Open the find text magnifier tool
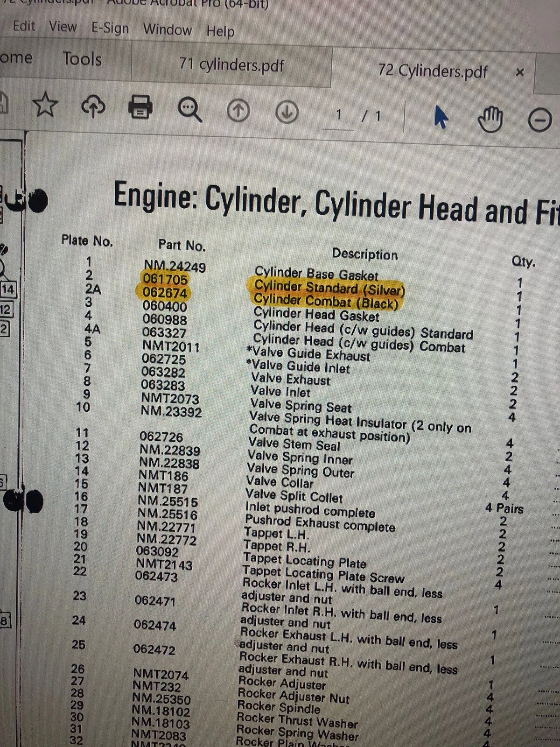 click(x=190, y=110)
